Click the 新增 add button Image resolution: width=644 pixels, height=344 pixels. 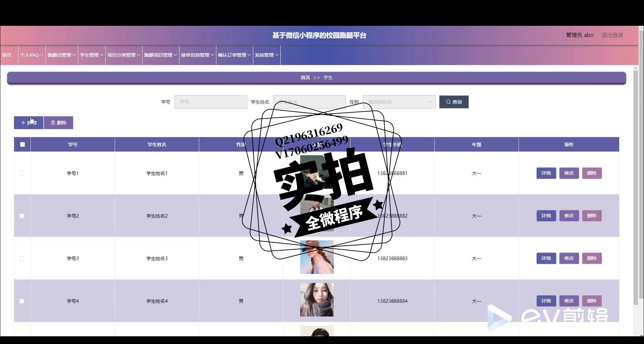tap(29, 123)
